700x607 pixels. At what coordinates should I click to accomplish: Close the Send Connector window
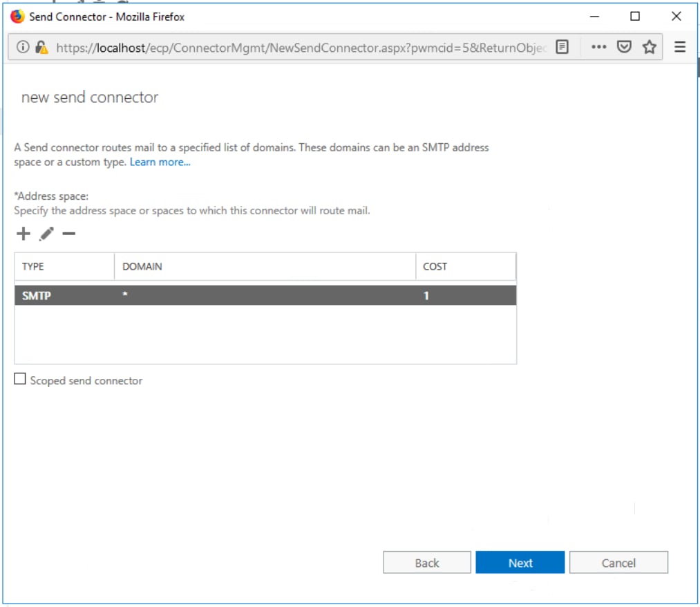click(676, 17)
